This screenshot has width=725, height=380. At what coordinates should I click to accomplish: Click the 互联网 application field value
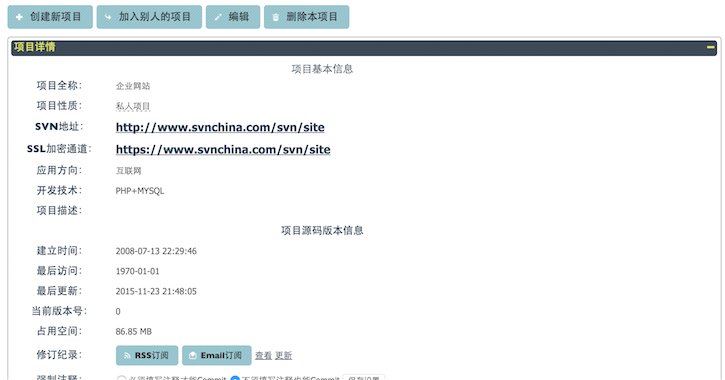pyautogui.click(x=129, y=171)
